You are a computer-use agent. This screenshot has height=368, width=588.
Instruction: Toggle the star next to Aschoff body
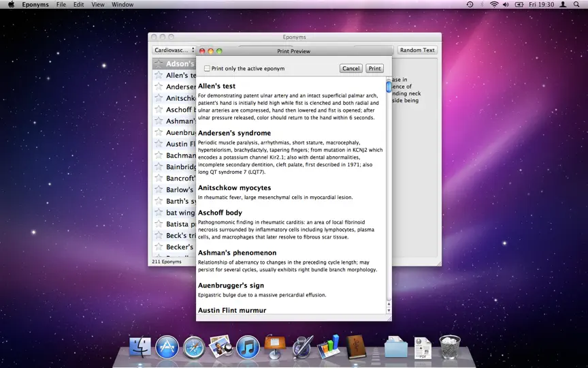click(159, 109)
